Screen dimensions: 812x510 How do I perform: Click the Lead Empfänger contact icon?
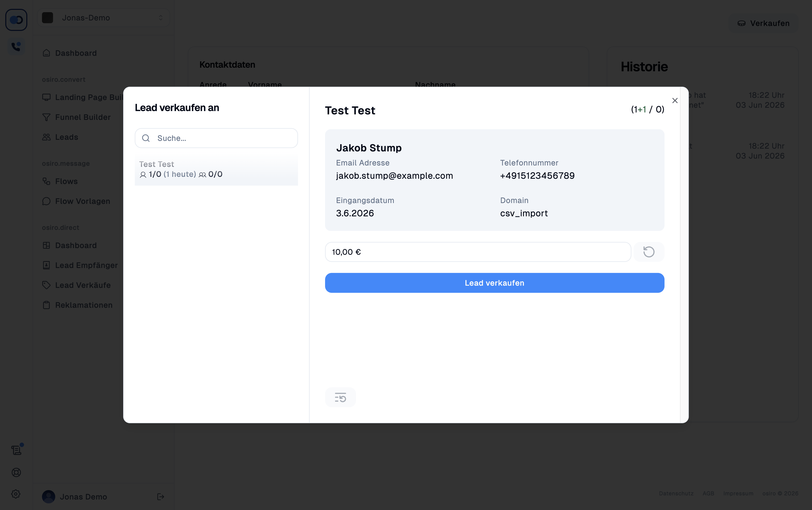46,265
